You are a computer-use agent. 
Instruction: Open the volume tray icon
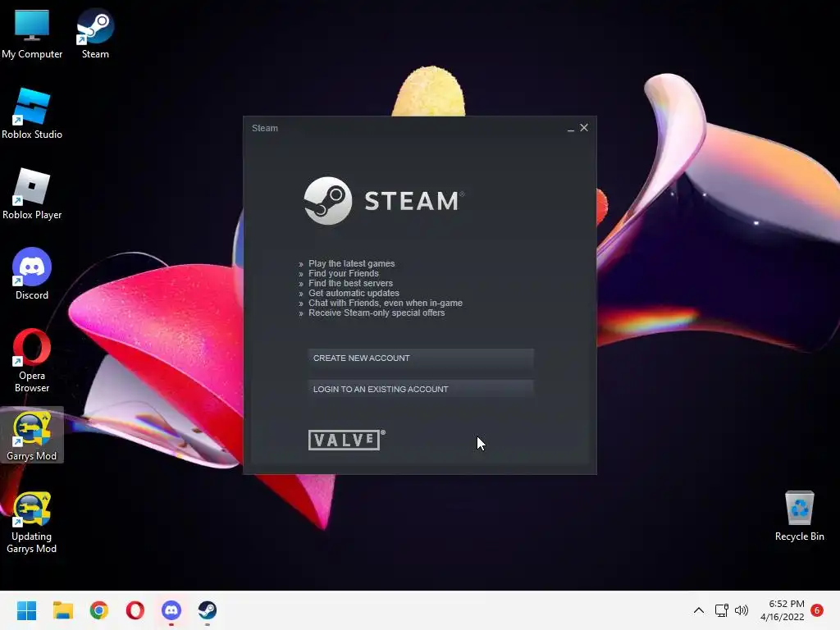(742, 610)
